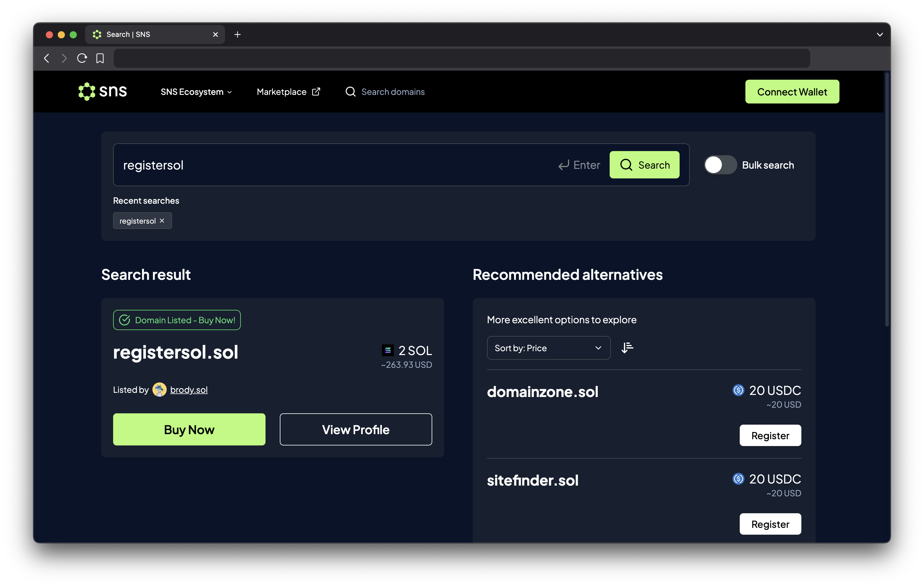Viewport: 924px width, 587px height.
Task: Register domainzone.sol domain
Action: tap(770, 435)
